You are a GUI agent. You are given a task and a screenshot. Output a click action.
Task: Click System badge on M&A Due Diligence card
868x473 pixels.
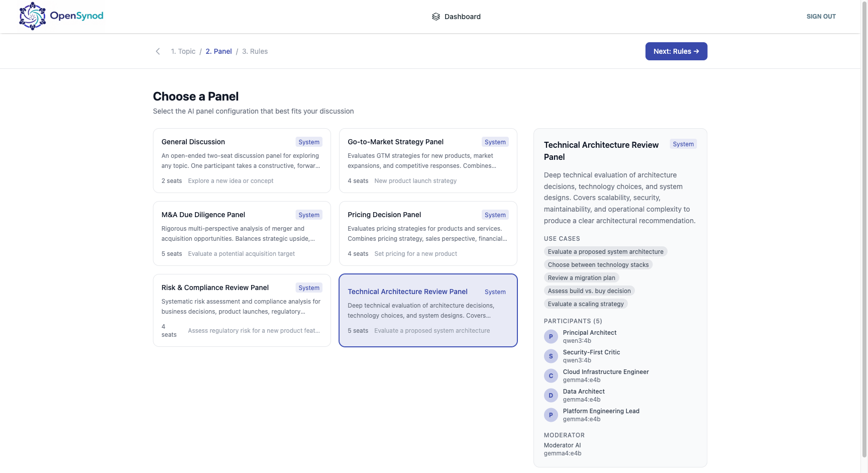309,215
